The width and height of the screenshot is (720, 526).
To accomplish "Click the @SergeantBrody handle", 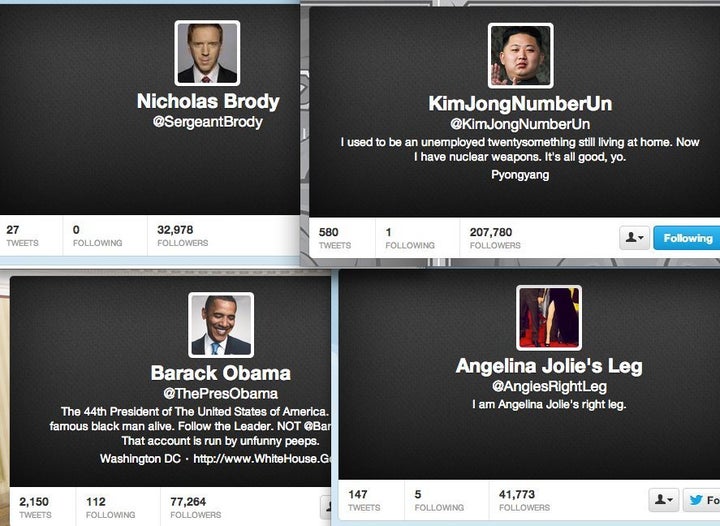I will coord(208,122).
